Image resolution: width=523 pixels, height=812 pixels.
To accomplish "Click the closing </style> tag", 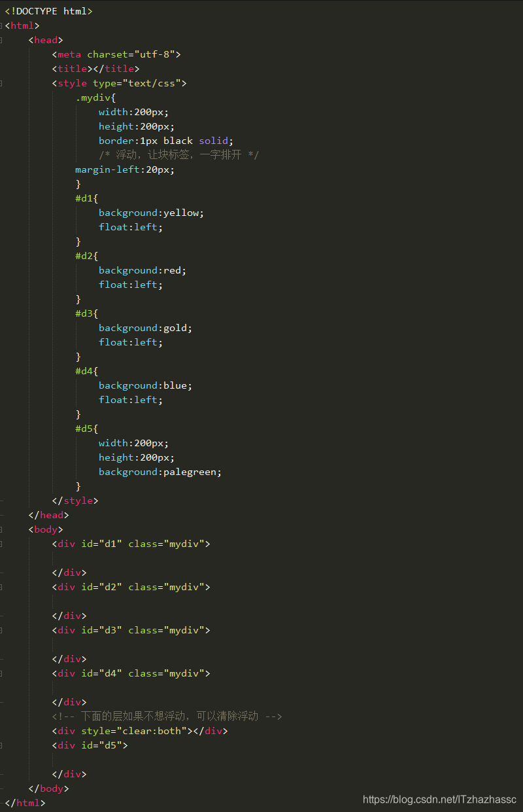I will tap(75, 501).
